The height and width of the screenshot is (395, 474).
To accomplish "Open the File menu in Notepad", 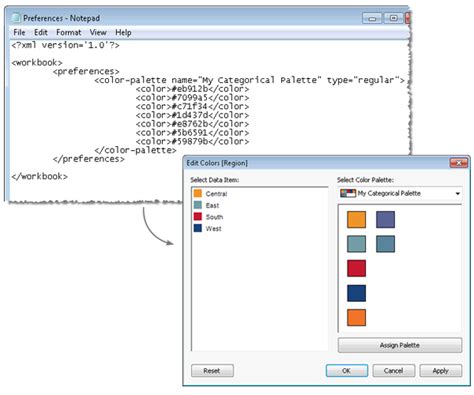I will point(19,33).
